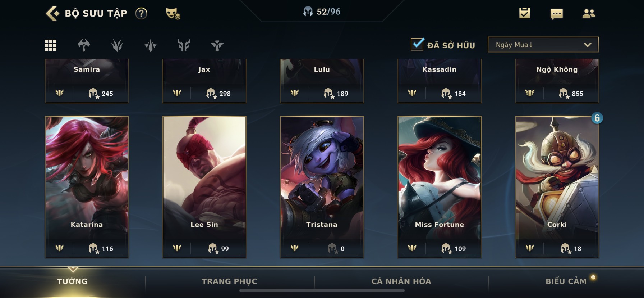Viewport: 644px width, 298px height.
Task: Open the BIỂU CẢM tab
Action: point(566,281)
